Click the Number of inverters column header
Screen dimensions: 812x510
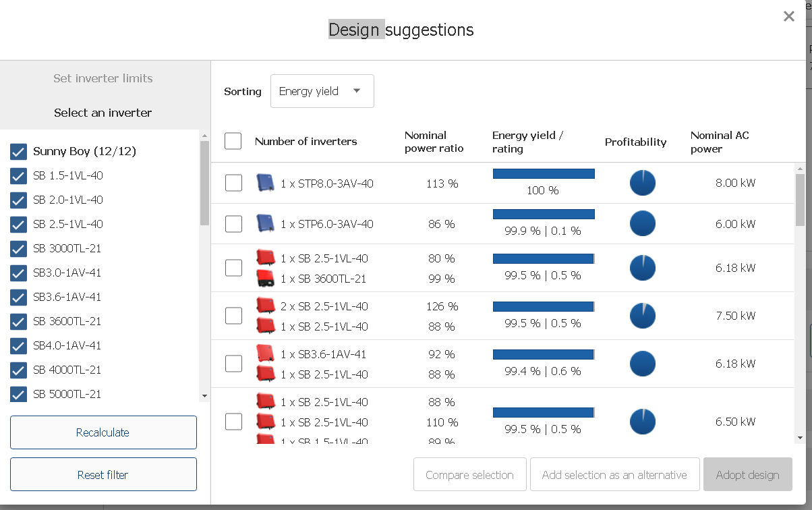point(306,142)
